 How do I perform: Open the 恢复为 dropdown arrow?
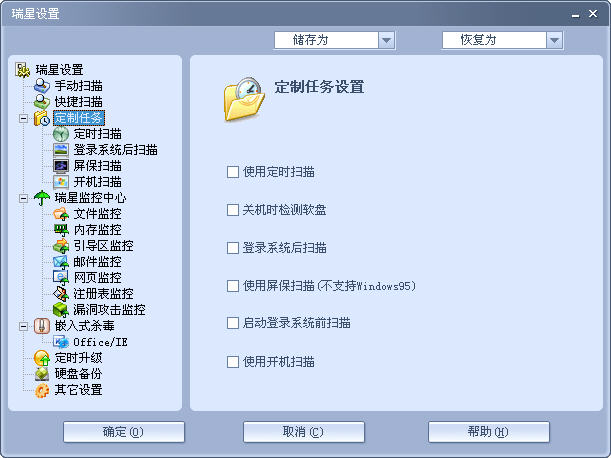(x=554, y=40)
